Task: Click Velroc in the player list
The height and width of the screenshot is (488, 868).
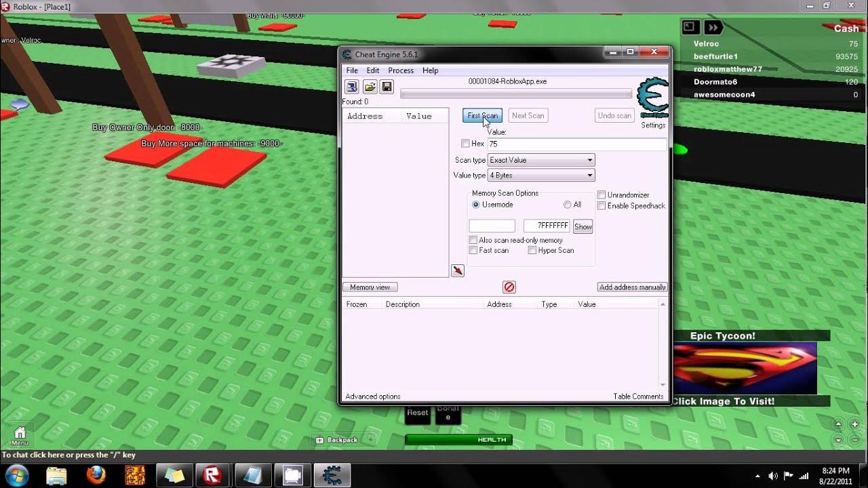Action: click(706, 44)
